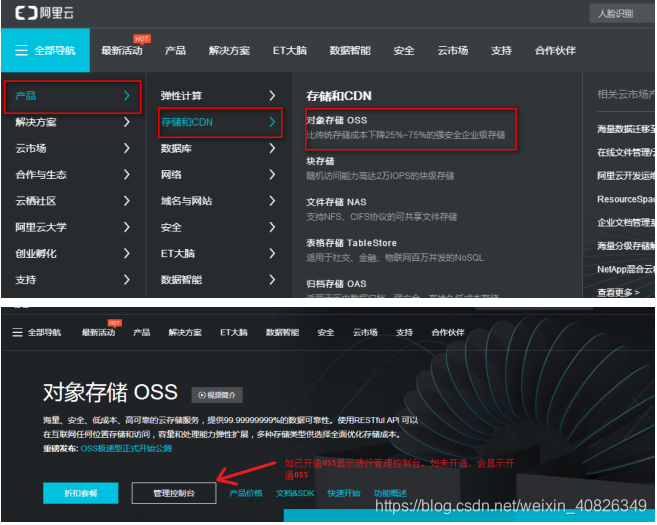
Task: Open ET大脑 in the top navigation bar
Action: point(290,51)
